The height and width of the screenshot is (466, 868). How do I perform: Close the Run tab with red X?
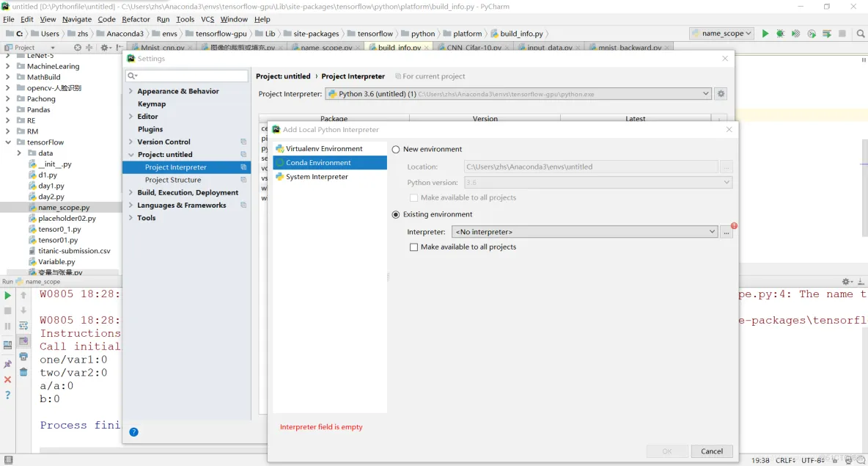[8, 379]
